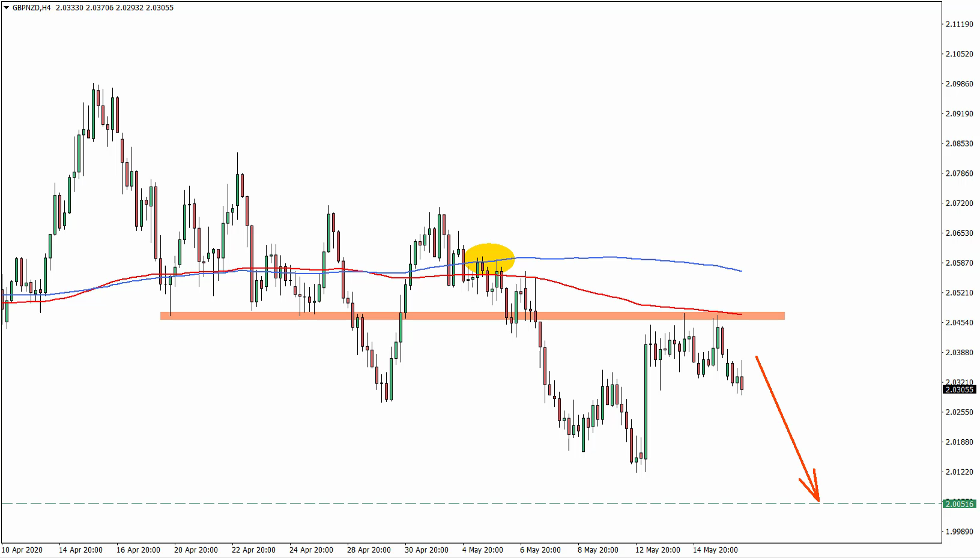
Task: Click price scale value 2.10520
Action: click(x=959, y=54)
